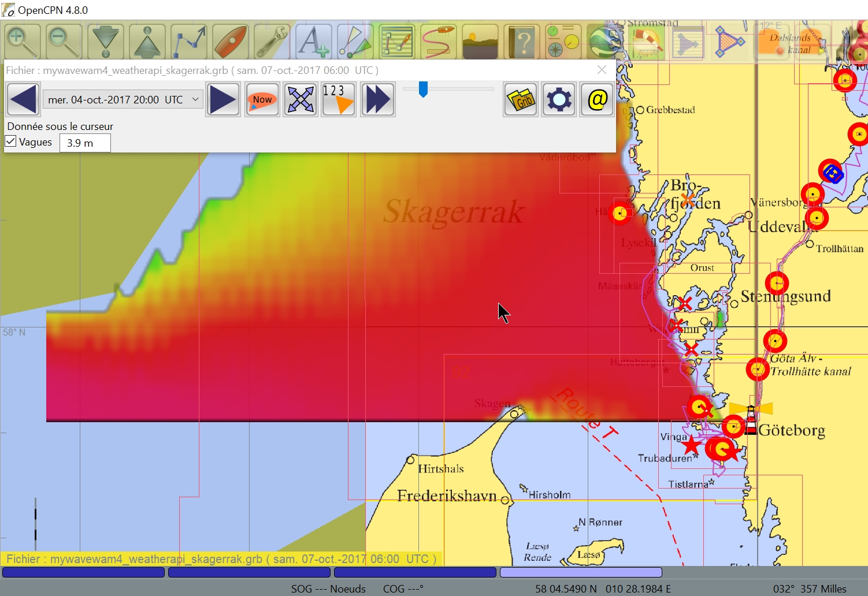Screen dimensions: 868x596
Task: Click the Hirtshals place label
Action: (441, 468)
